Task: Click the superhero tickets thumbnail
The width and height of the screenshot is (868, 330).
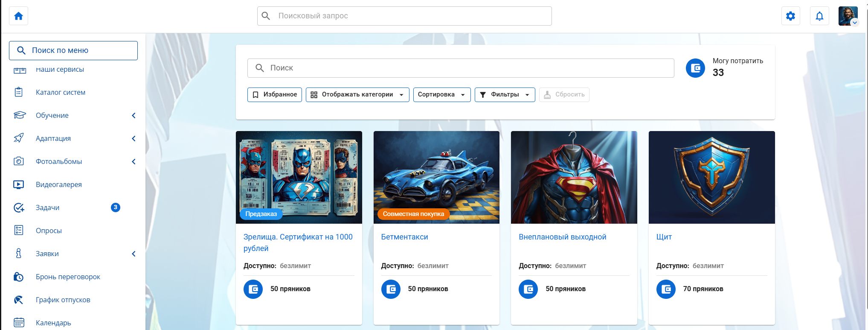Action: [x=299, y=177]
